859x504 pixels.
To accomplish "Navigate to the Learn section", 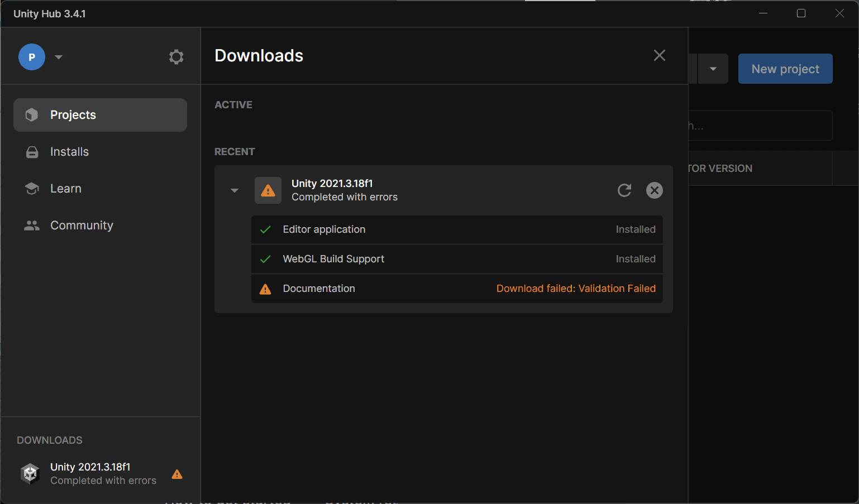I will pos(65,189).
